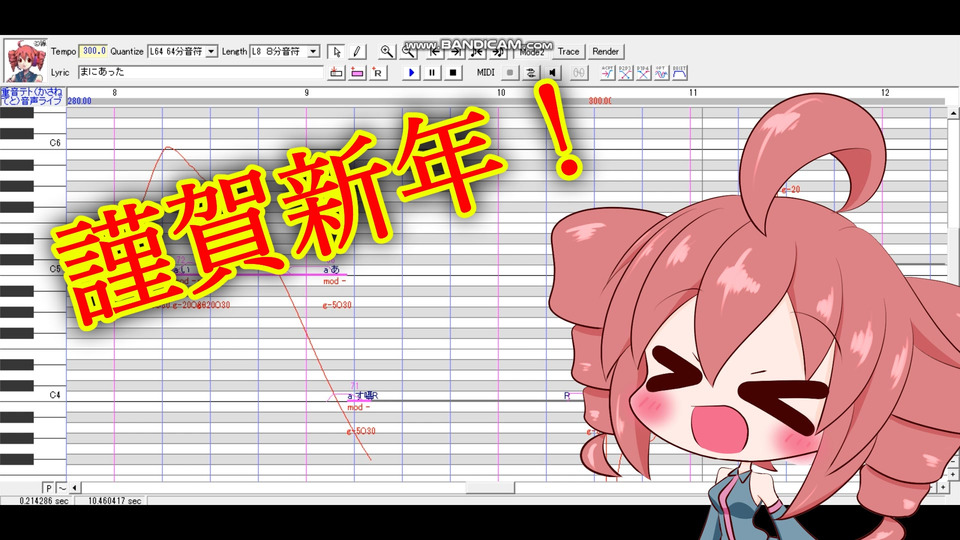This screenshot has height=540, width=960.
Task: Click the 300.00 tempo marker
Action: click(x=600, y=101)
